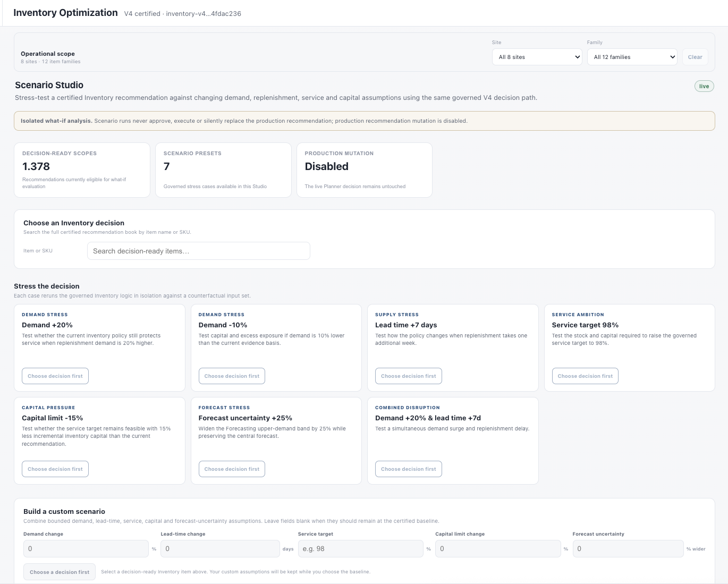Click the Choose a decision first button
This screenshot has height=584, width=728.
[x=60, y=572]
